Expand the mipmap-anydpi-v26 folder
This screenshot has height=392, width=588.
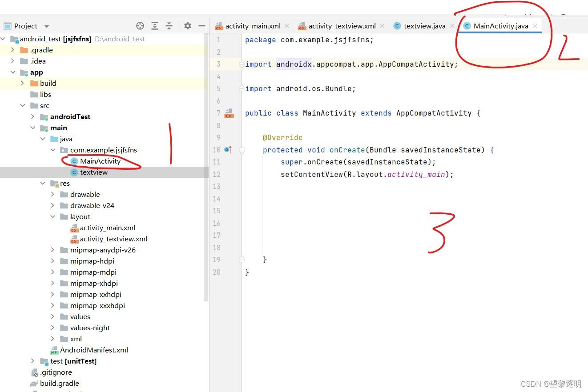coord(53,250)
